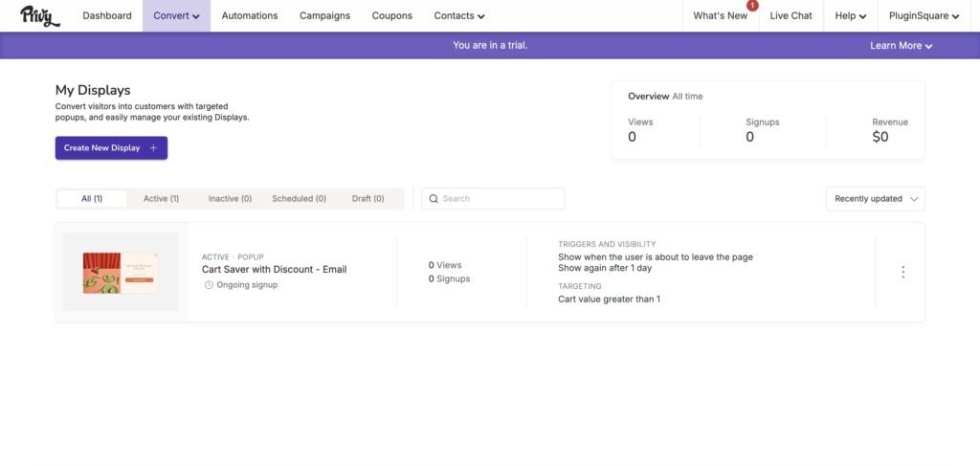Image resolution: width=980 pixels, height=466 pixels.
Task: Click the Privy logo icon
Action: tap(40, 15)
